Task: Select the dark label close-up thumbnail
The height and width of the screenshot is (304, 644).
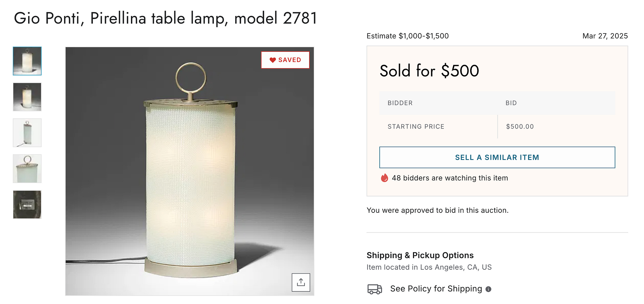Action: (x=27, y=204)
